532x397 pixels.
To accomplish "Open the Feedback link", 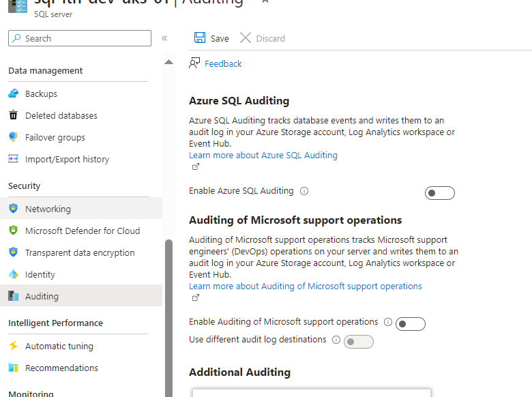I will click(x=223, y=63).
